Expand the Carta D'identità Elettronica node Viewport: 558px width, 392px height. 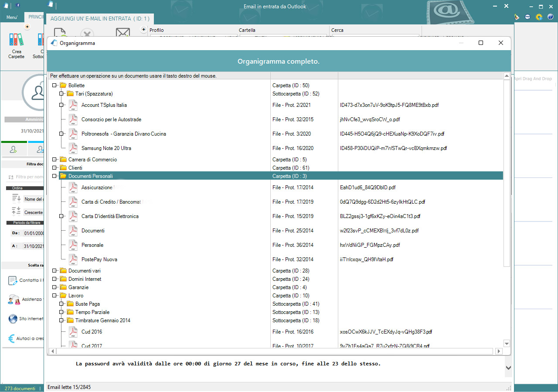(x=61, y=216)
